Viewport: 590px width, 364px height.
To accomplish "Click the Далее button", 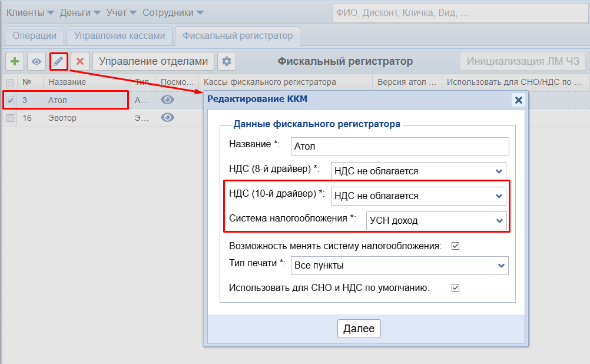I will (x=359, y=329).
